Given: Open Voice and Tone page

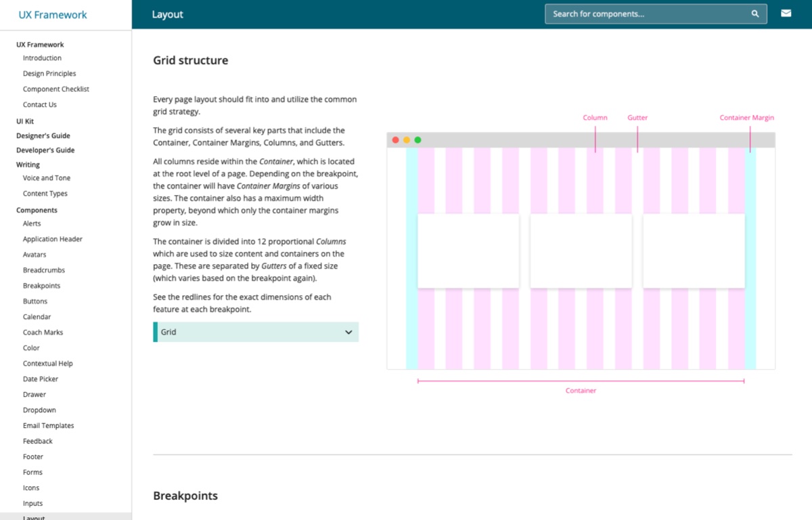Looking at the screenshot, I should tap(47, 178).
